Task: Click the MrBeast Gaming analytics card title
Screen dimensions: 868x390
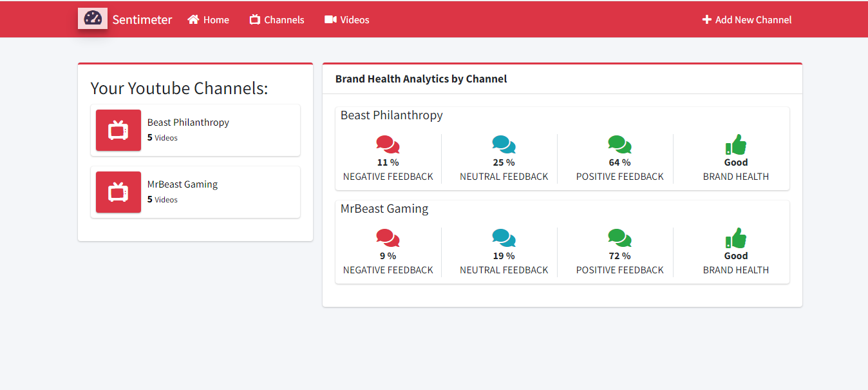Action: point(384,209)
